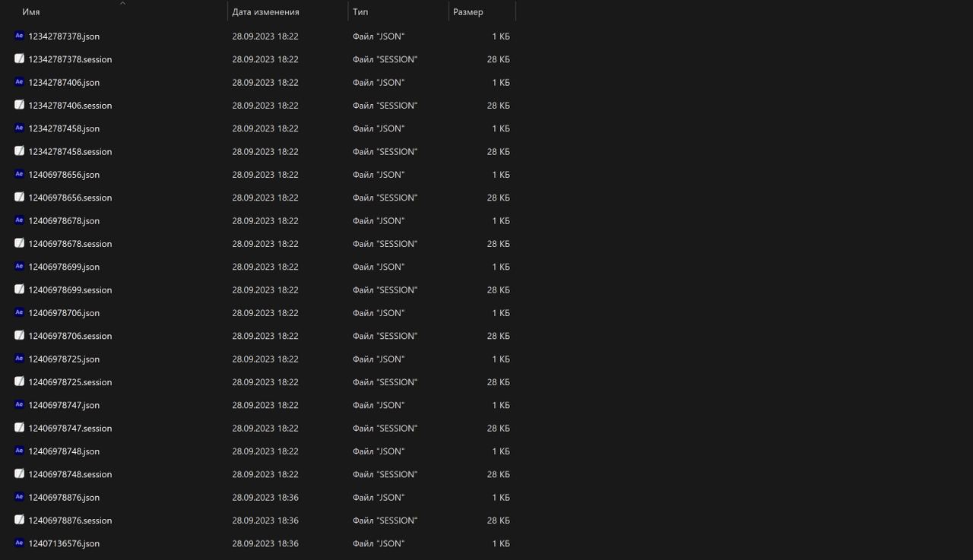Toggle sort direction using arrow above Имя column
The height and width of the screenshot is (560, 973).
122,4
